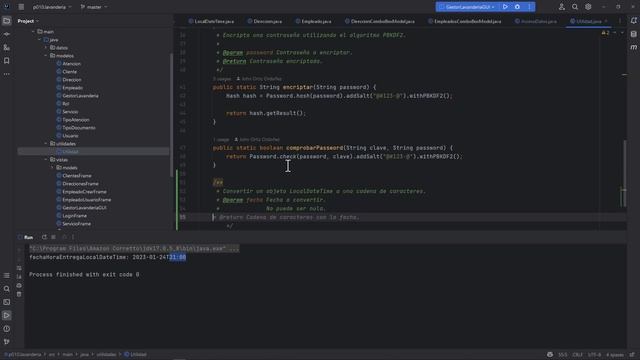Open the project name dropdown
The height and width of the screenshot is (360, 640).
[x=52, y=7]
